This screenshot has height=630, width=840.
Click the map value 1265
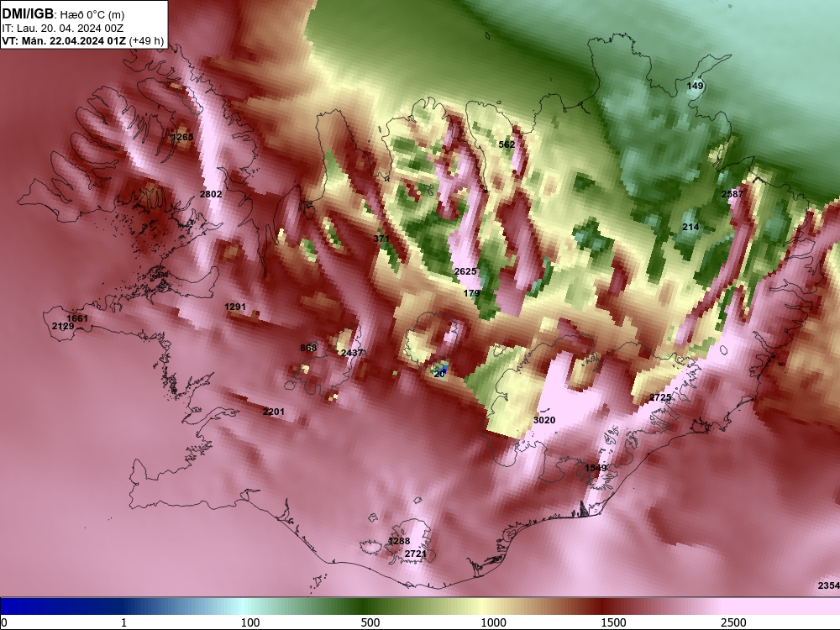(x=182, y=137)
